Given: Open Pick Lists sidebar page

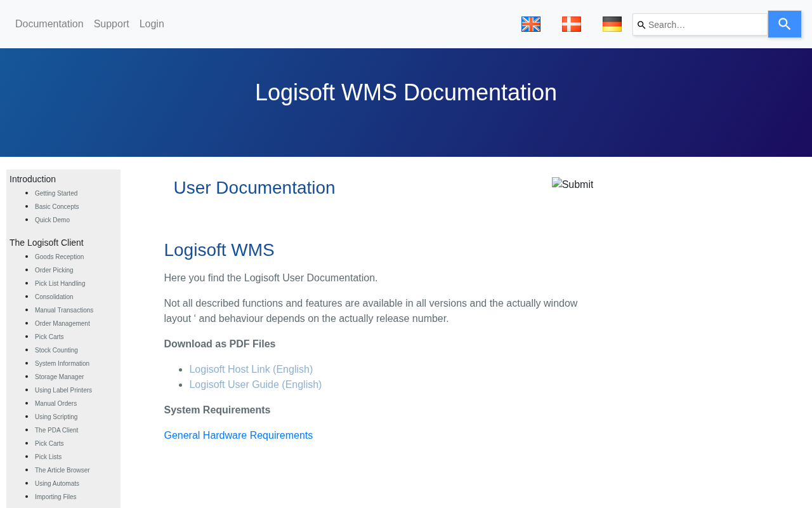Looking at the screenshot, I should (x=48, y=457).
